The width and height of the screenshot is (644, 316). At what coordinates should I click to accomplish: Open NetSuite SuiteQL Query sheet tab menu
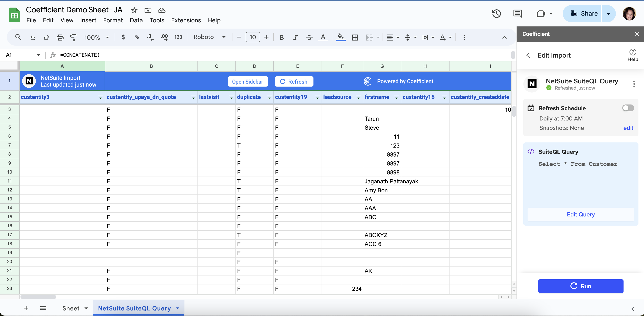coord(177,308)
